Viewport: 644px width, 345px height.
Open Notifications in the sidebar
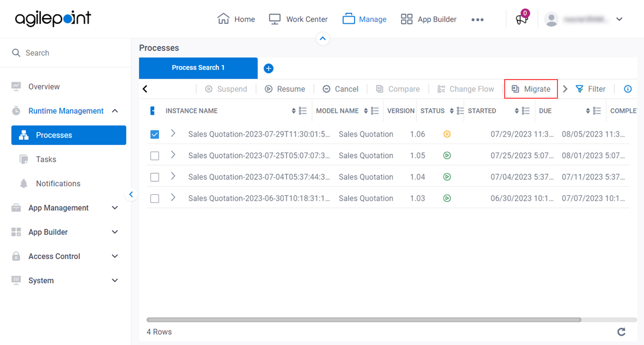coord(58,183)
